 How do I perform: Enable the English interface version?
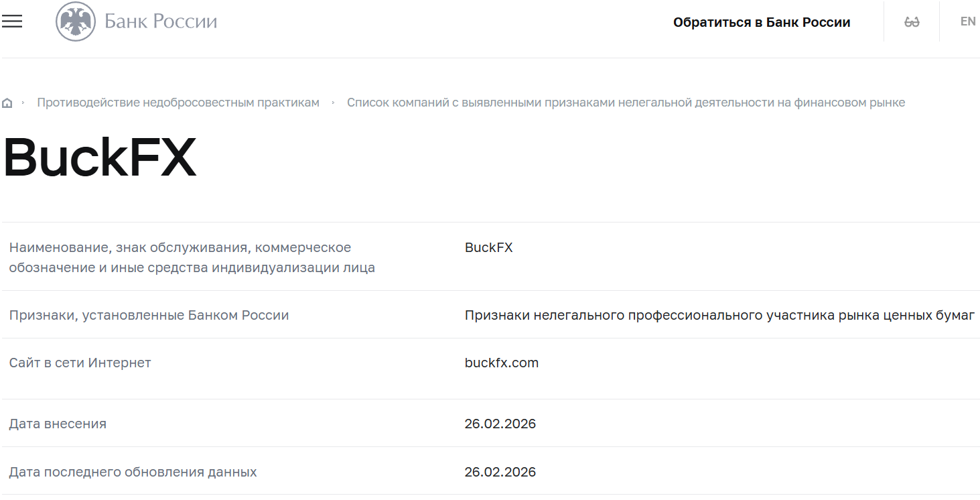pyautogui.click(x=967, y=21)
